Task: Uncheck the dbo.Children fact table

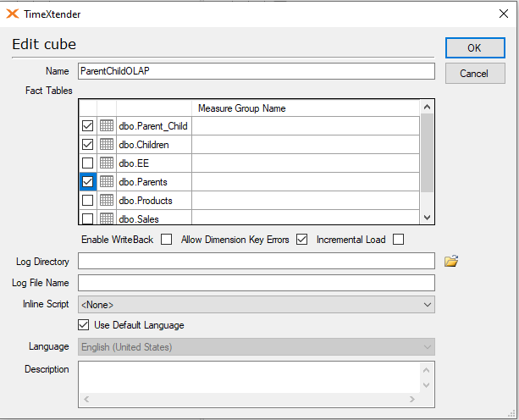Action: coord(88,144)
